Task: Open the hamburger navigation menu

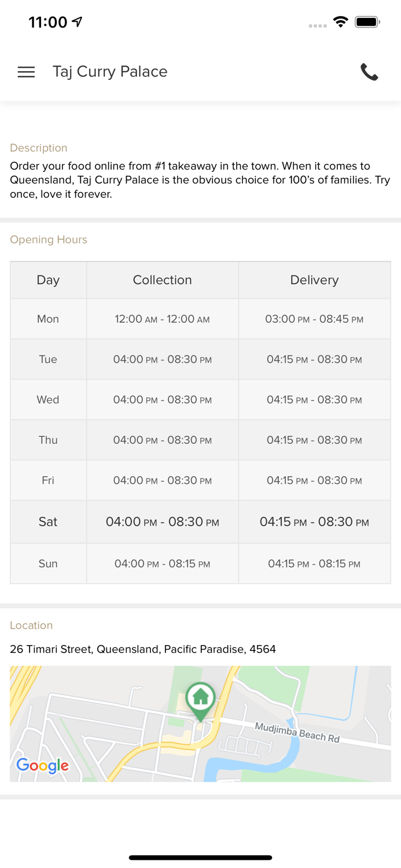Action: click(26, 72)
